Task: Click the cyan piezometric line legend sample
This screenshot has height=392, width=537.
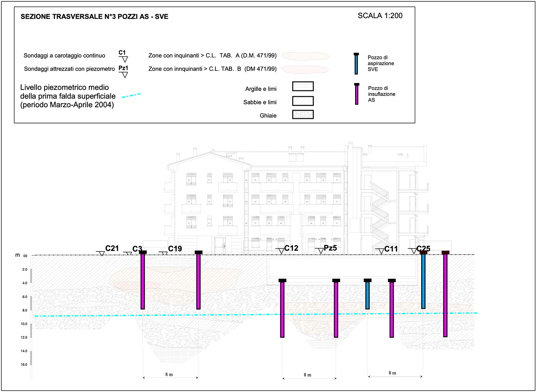Action: 131,96
